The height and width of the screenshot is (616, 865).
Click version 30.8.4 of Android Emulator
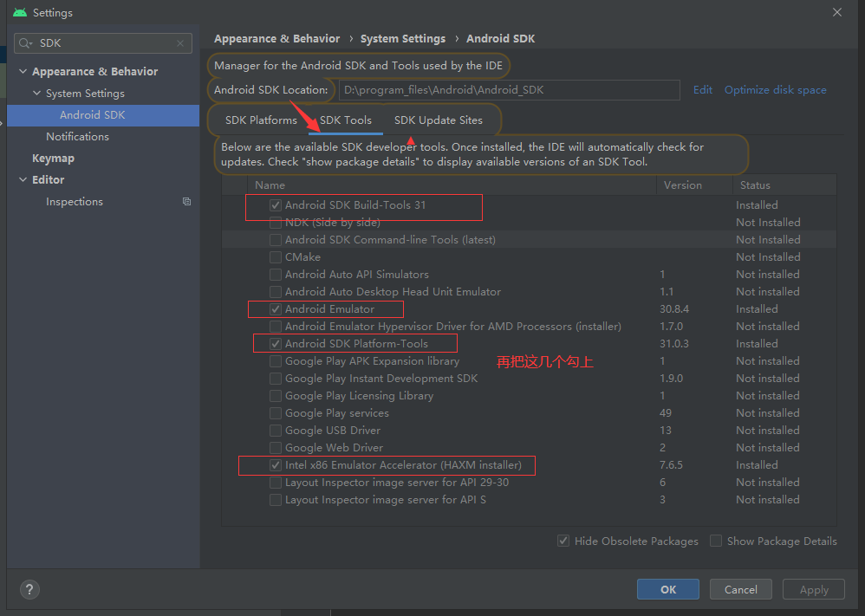[674, 309]
